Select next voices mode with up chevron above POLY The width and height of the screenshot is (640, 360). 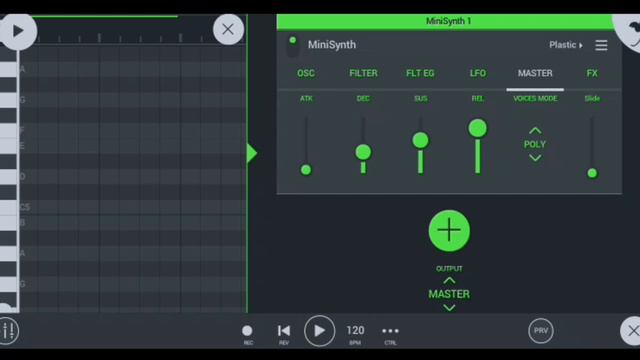[x=535, y=131]
